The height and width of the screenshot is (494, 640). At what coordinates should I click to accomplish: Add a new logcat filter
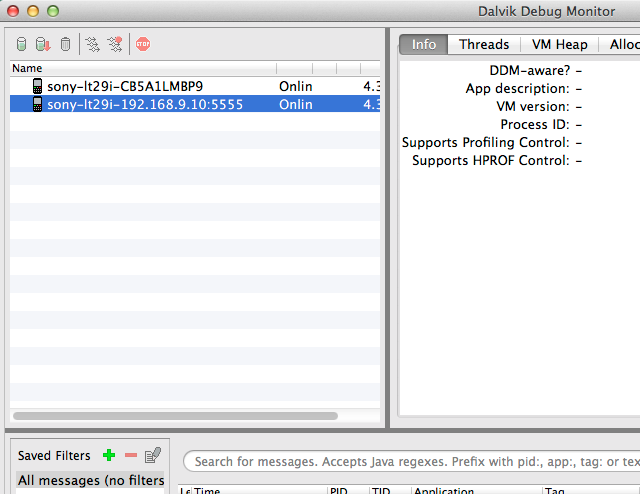coord(109,456)
